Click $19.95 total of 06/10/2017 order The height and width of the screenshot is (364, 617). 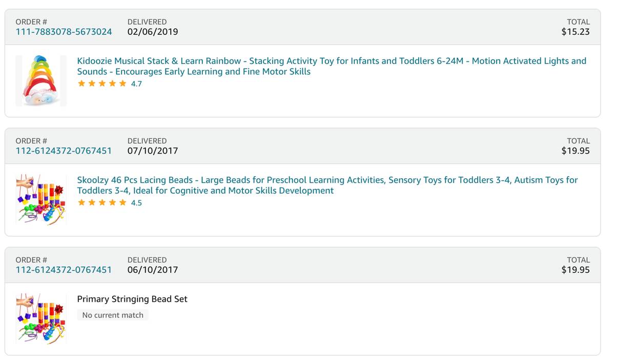coord(575,270)
